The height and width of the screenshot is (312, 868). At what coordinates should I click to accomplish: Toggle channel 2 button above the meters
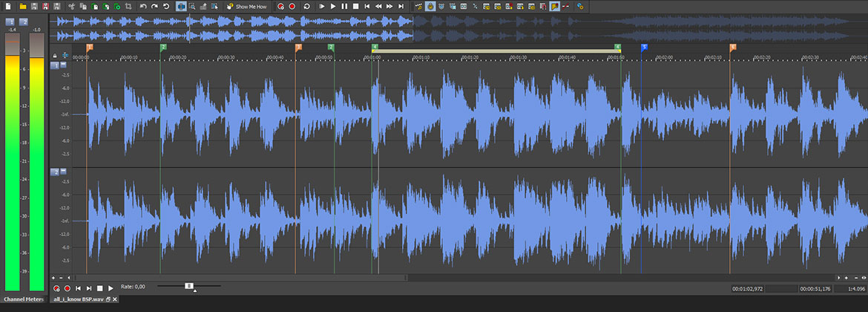[24, 22]
